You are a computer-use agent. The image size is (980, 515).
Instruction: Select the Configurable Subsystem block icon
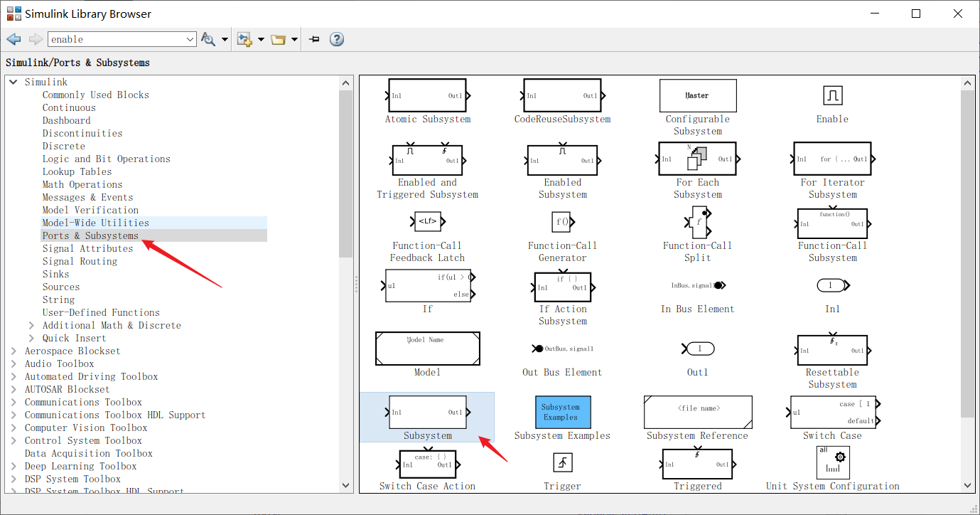698,95
